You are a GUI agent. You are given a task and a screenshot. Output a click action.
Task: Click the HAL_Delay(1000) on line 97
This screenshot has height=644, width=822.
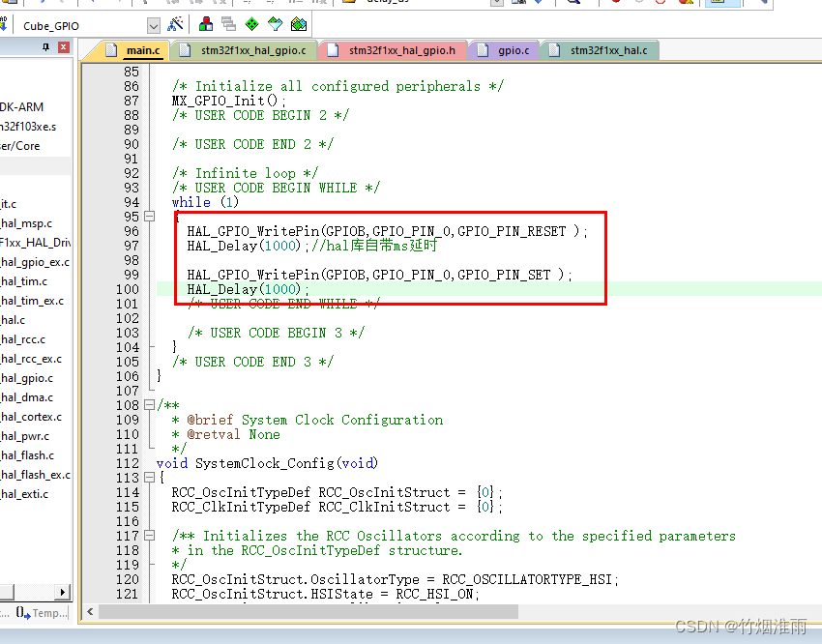pyautogui.click(x=248, y=246)
